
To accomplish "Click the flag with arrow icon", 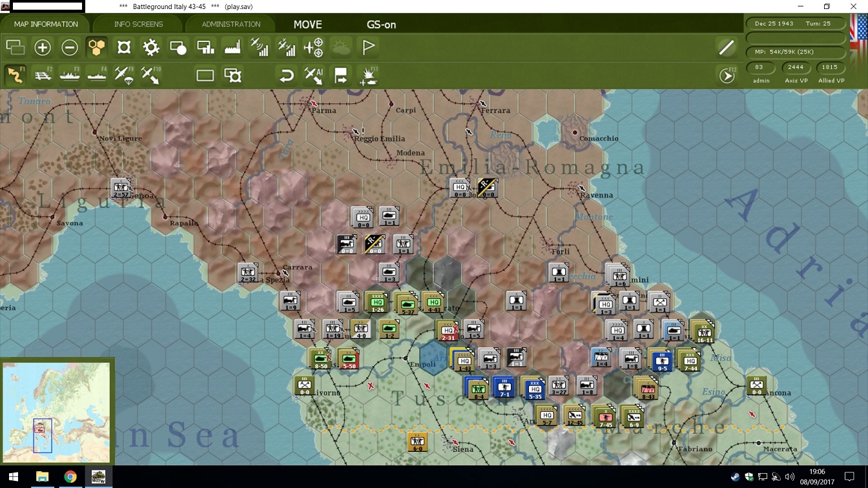I will point(341,76).
